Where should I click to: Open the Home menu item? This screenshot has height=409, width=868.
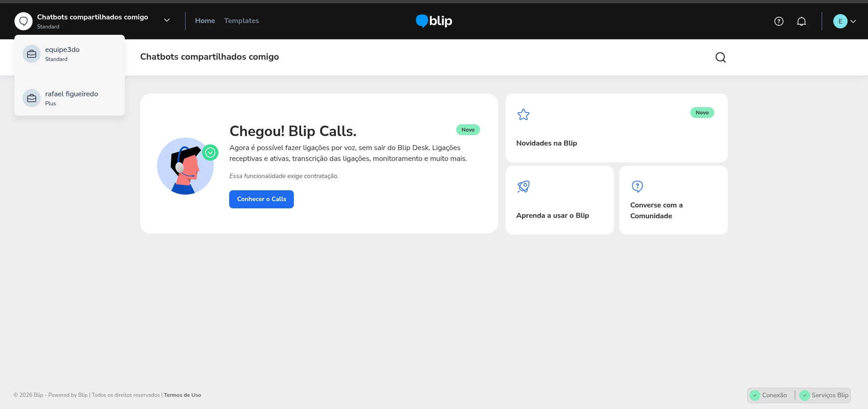[x=205, y=21]
